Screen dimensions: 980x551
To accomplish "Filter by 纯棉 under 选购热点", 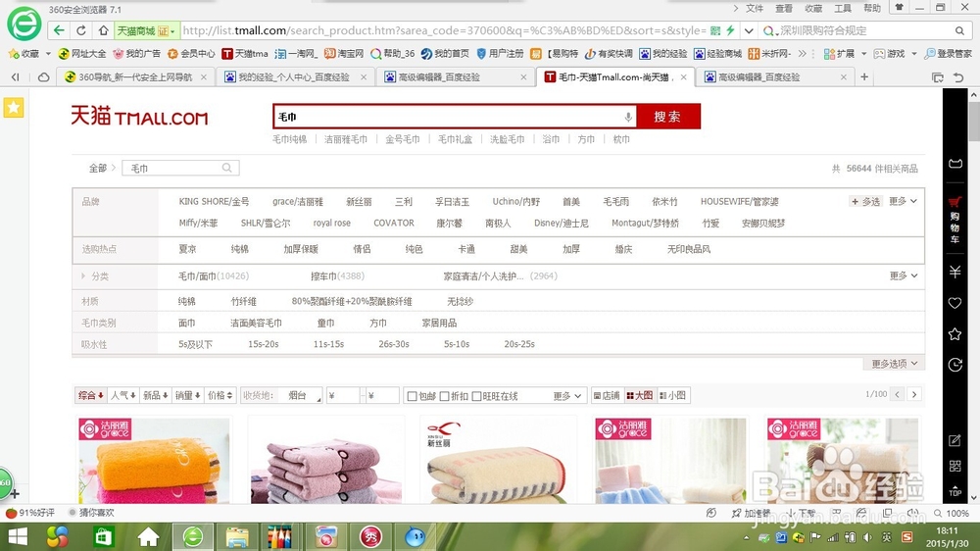I will click(239, 249).
